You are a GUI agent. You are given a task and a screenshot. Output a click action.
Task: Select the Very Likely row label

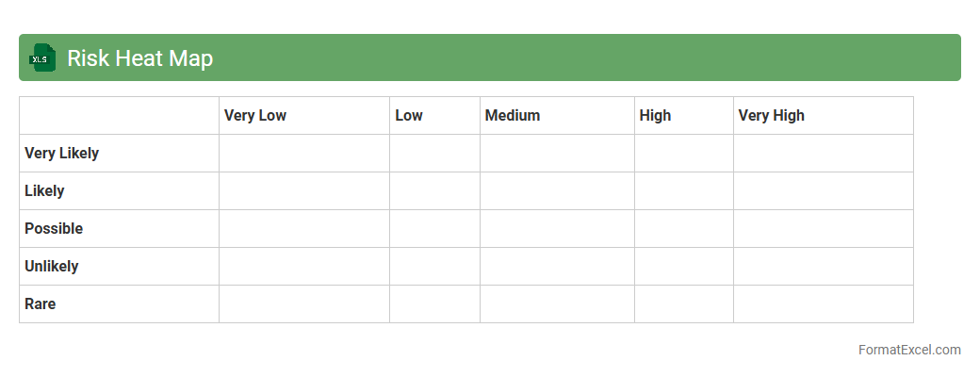[x=62, y=154]
